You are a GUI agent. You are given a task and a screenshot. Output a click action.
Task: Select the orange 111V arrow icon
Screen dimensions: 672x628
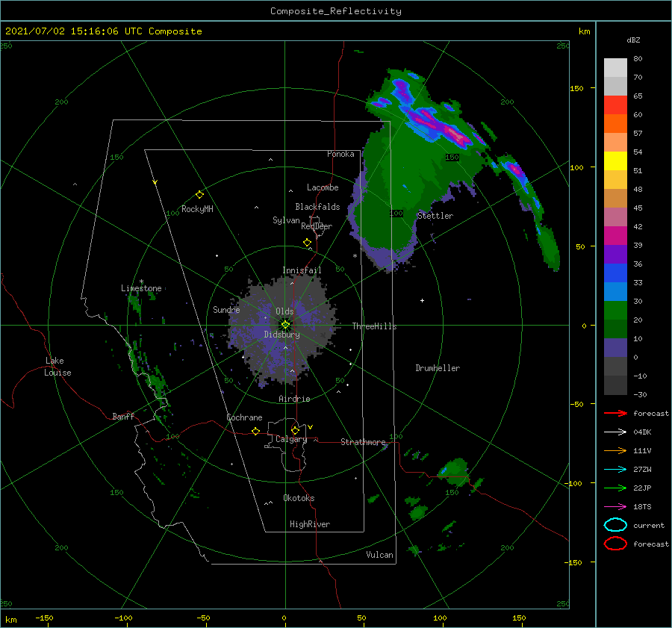[x=615, y=450]
